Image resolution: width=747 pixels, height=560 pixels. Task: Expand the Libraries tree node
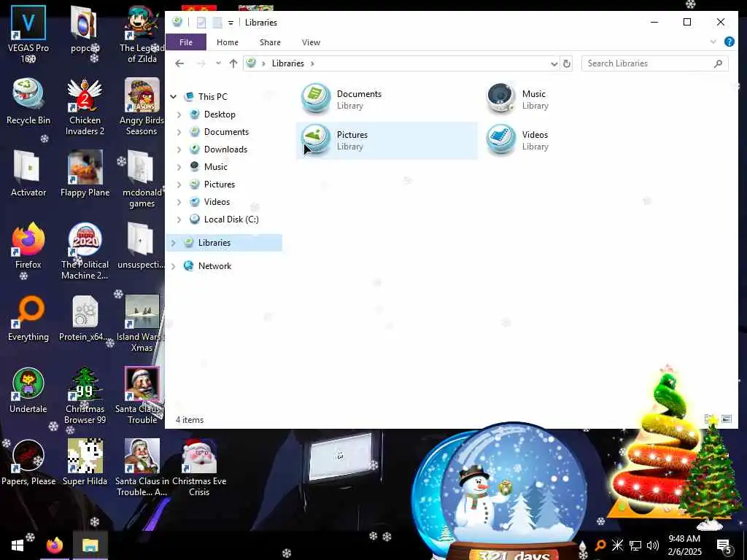pos(174,243)
